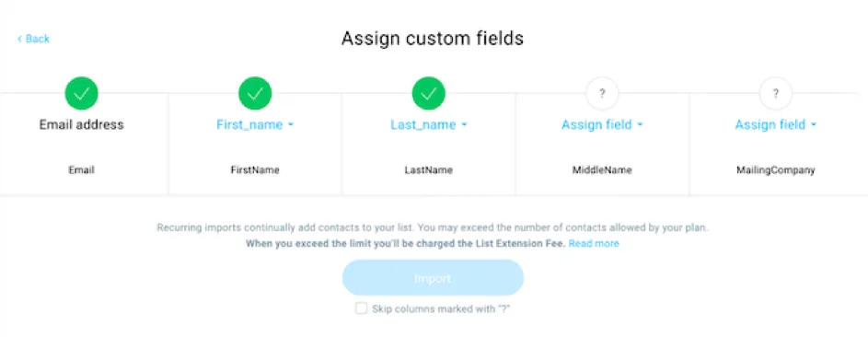
Task: Expand Assign field dropdown for MiddleName column
Action: (602, 125)
